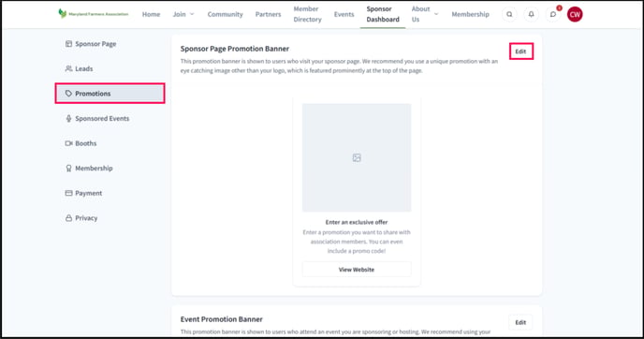Open the Events menu item

pyautogui.click(x=344, y=14)
